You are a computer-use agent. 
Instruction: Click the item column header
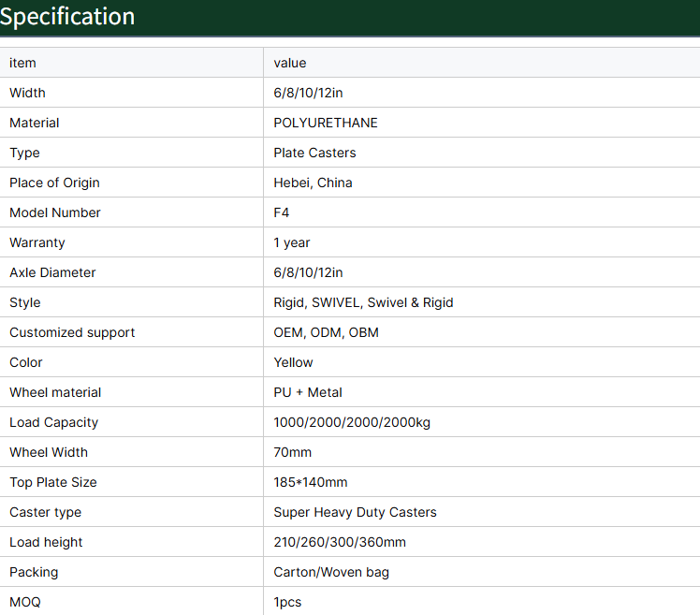pos(22,63)
